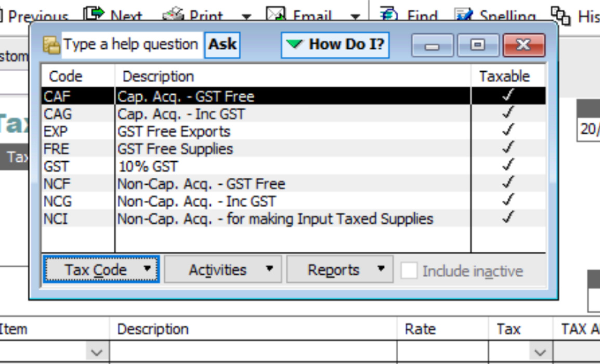The height and width of the screenshot is (364, 600).
Task: Click the Ask button
Action: tap(223, 45)
